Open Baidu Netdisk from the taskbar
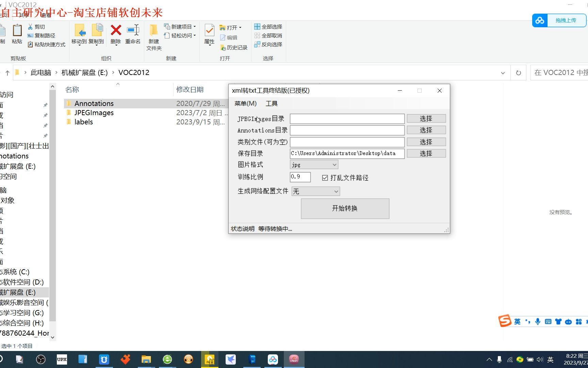 (x=273, y=359)
